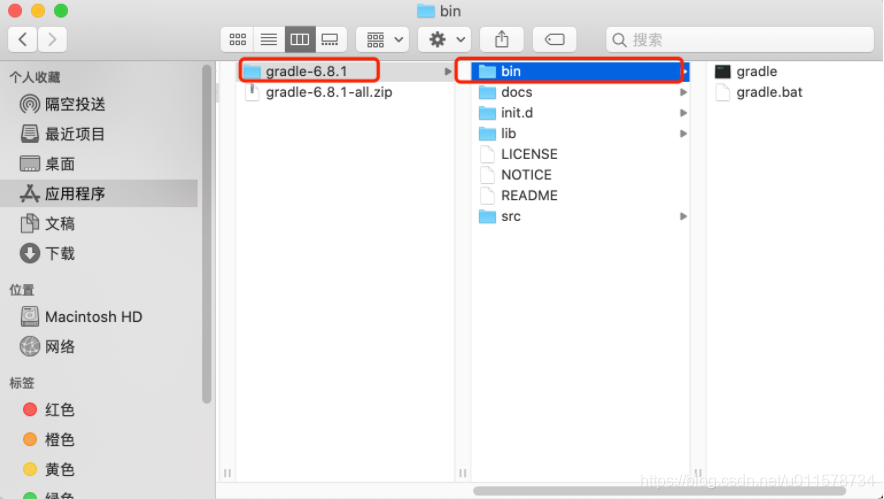Select the bin folder
The image size is (884, 499).
[580, 72]
